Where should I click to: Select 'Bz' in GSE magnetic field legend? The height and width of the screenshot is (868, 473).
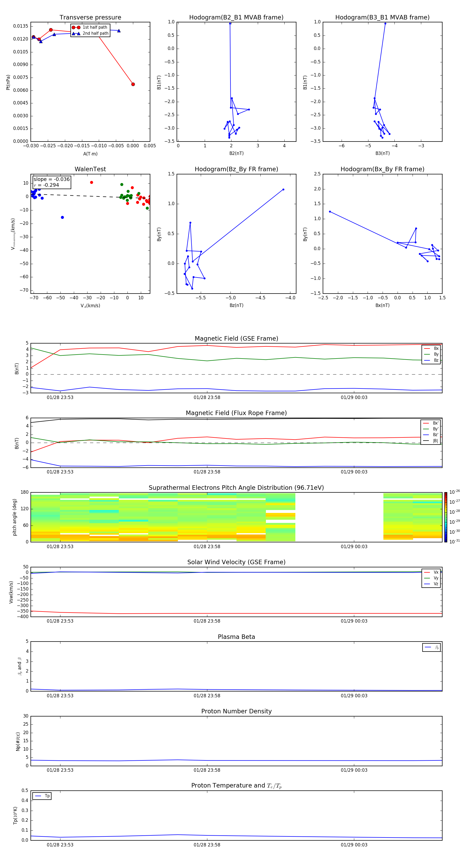[x=431, y=361]
